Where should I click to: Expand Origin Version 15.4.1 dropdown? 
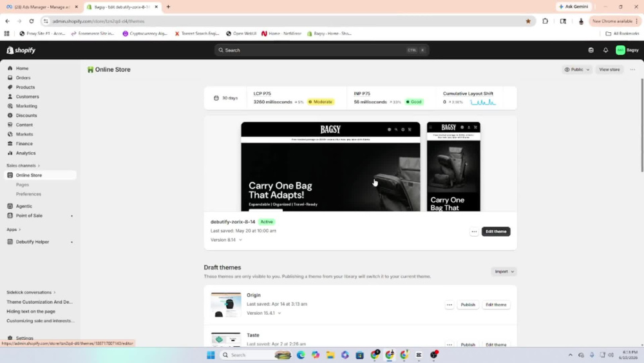point(263,313)
